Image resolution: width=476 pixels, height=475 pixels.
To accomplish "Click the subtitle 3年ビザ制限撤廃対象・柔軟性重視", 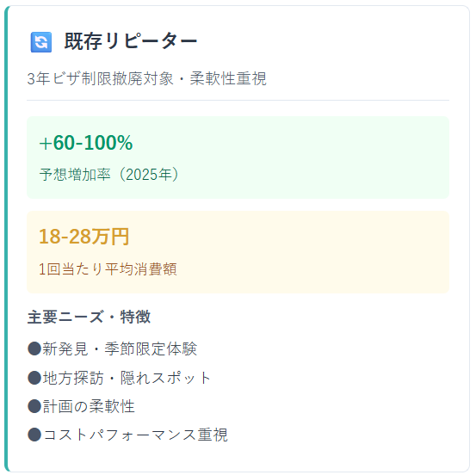I will point(146,79).
